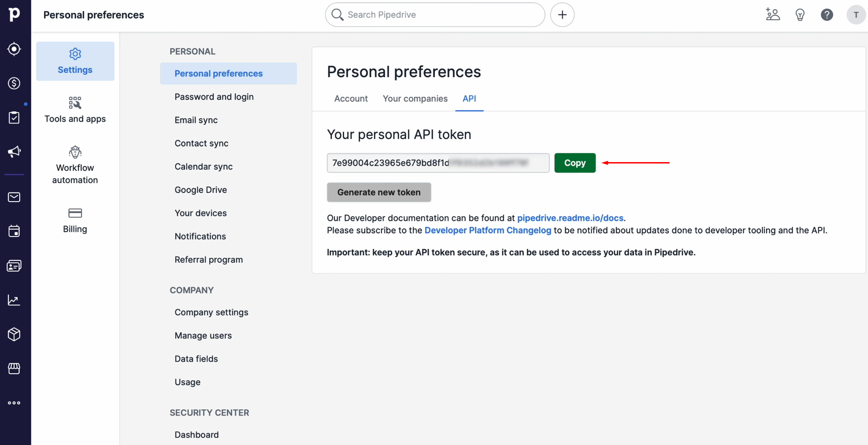Open pipedrive.readme.io/docs link
This screenshot has width=868, height=445.
tap(570, 218)
